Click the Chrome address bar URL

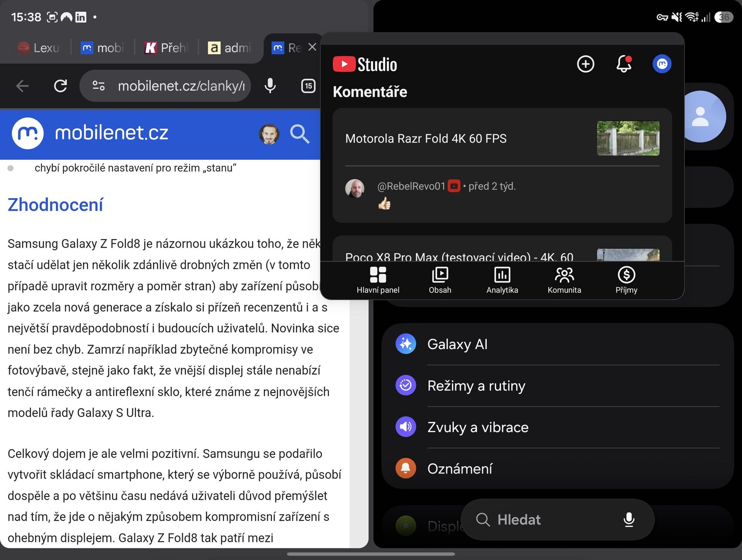tap(181, 86)
